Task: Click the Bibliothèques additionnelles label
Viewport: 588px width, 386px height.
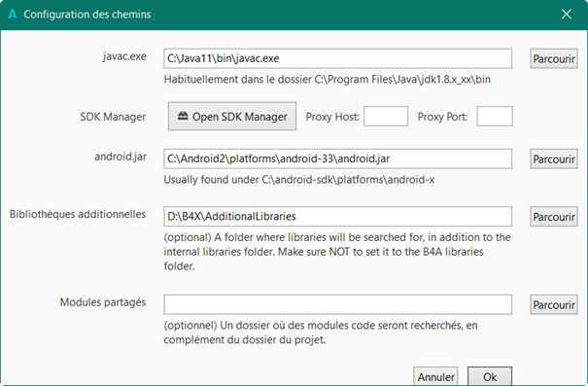Action: (78, 214)
